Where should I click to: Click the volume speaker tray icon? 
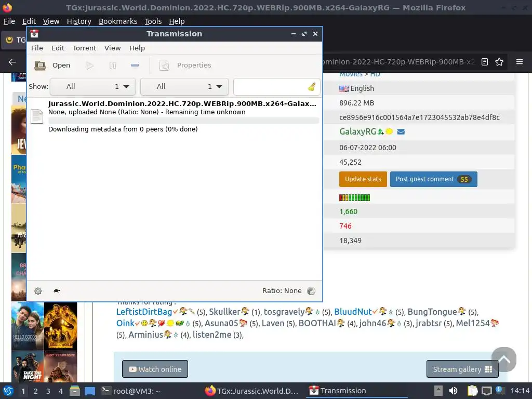[x=453, y=391]
